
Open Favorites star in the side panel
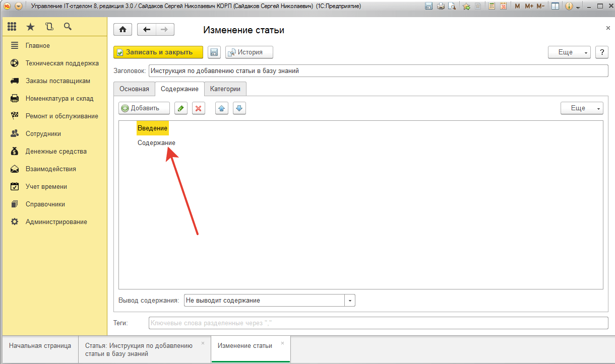coord(30,27)
